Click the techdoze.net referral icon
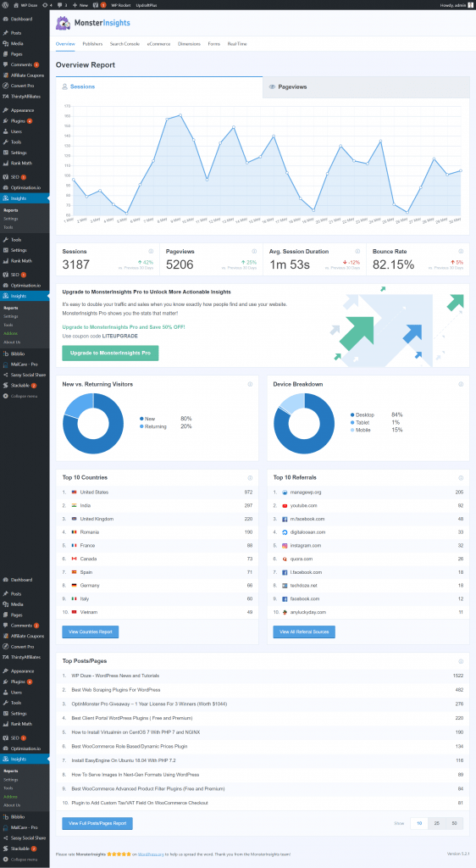 [285, 585]
